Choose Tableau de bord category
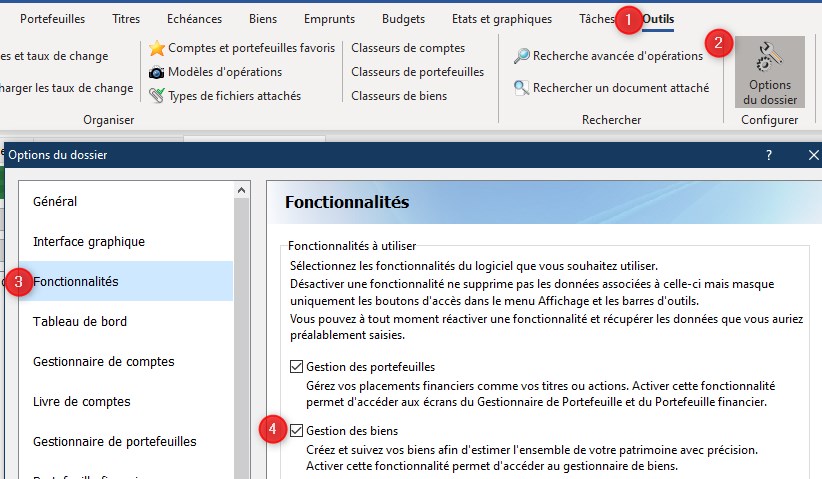The height and width of the screenshot is (479, 822). click(x=80, y=321)
